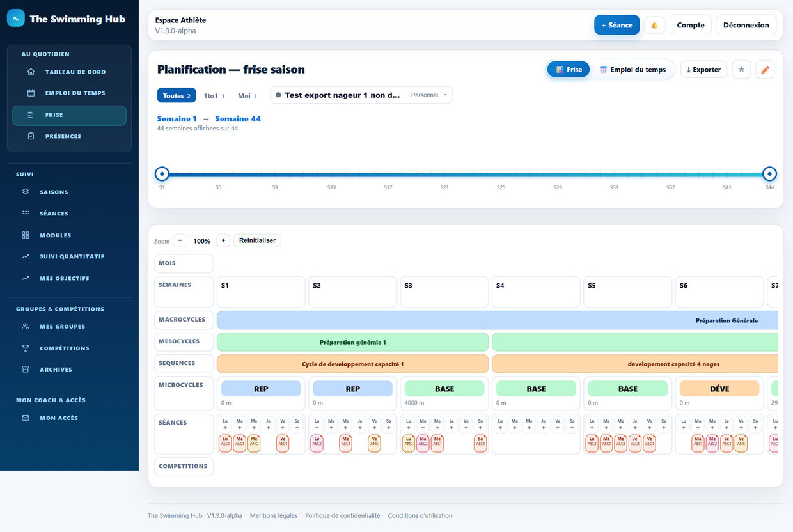
Task: Select the 1to1 filter pill
Action: 214,95
